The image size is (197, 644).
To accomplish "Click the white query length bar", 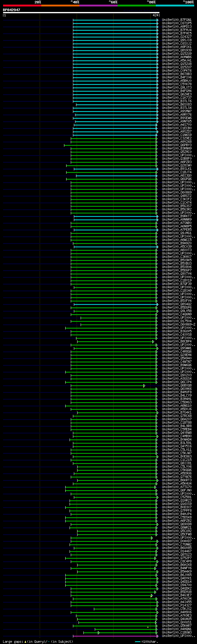I will (81, 13).
